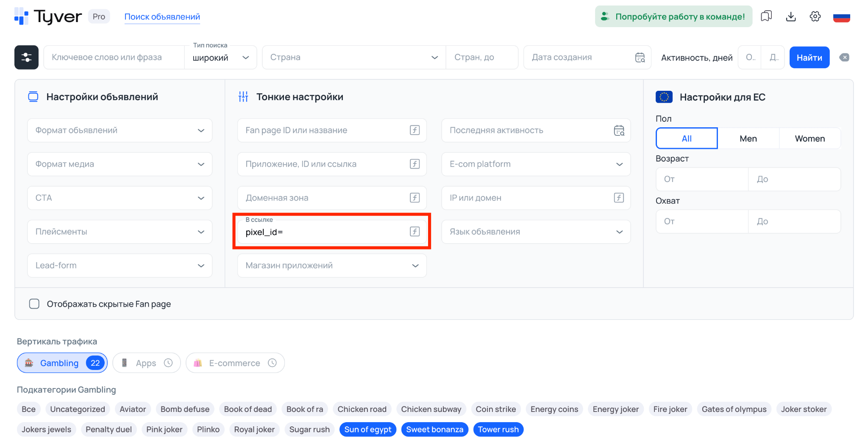Click the Tyver logo icon

21,16
